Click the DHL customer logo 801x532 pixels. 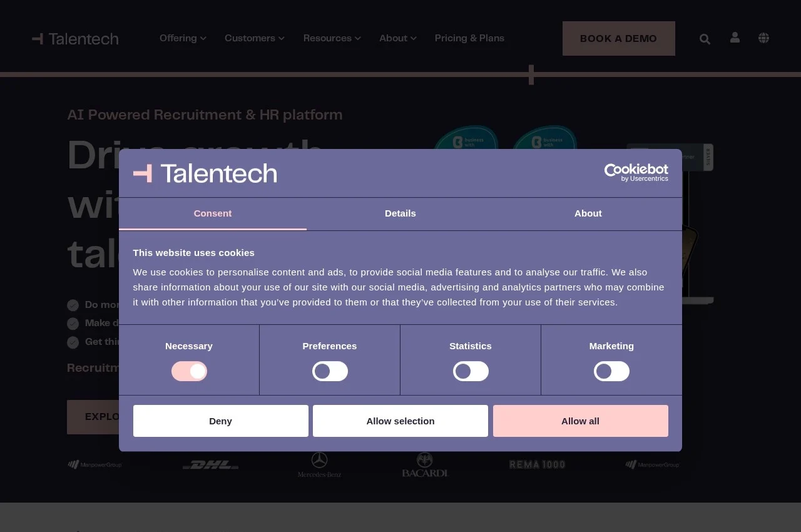point(211,464)
